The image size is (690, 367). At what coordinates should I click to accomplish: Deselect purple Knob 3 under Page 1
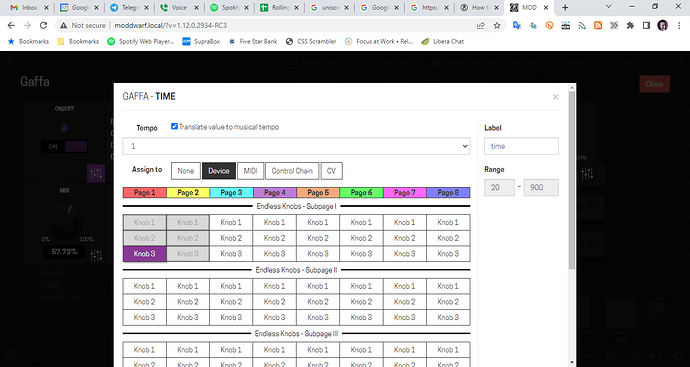point(144,254)
